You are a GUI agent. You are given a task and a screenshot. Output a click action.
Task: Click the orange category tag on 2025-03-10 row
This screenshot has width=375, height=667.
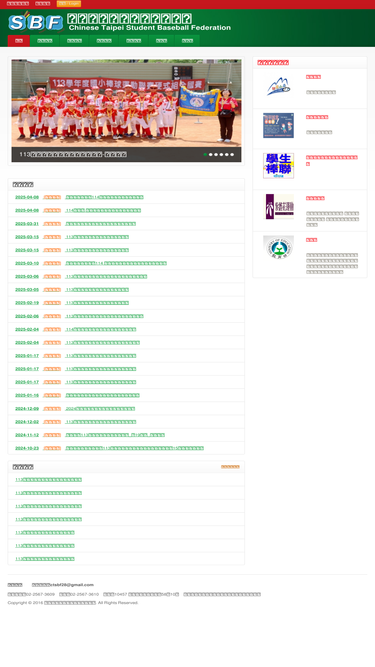(x=52, y=263)
